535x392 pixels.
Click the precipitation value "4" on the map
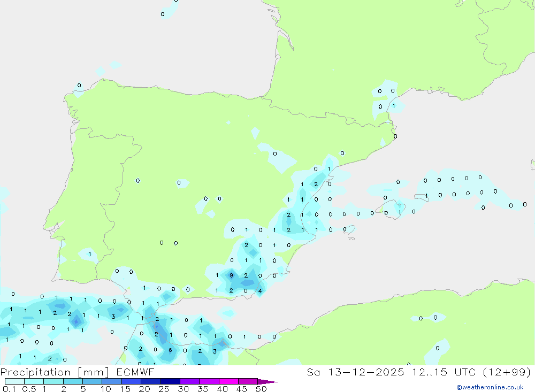click(x=260, y=291)
